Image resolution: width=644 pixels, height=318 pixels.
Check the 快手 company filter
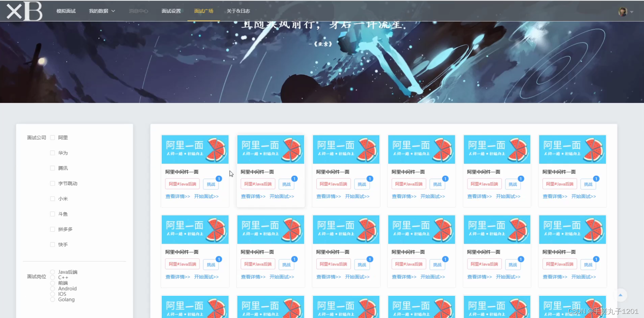tap(52, 245)
